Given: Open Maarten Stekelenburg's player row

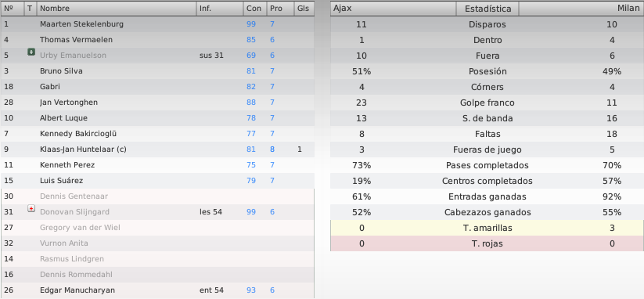Looking at the screenshot, I should [x=158, y=24].
